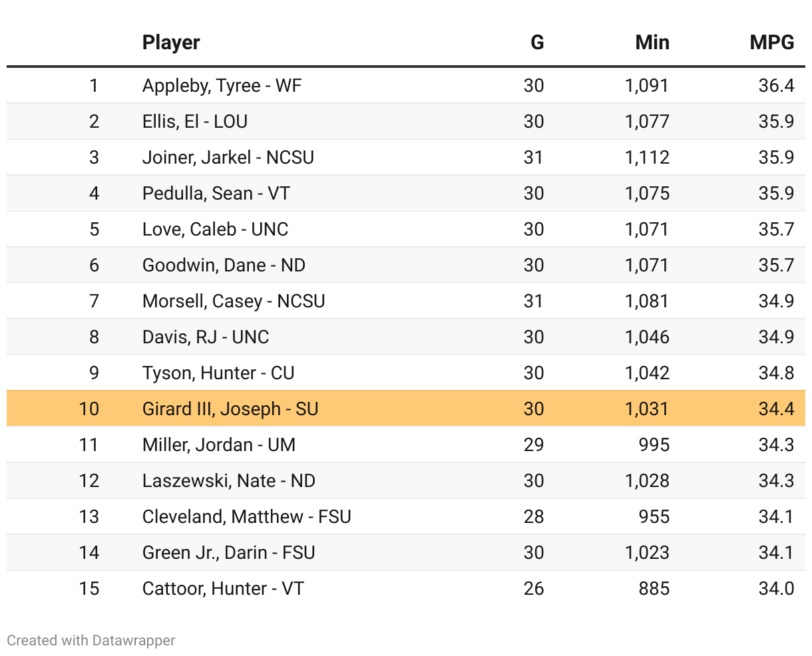
Task: Select Cleveland, Matthew - FSU player cell
Action: pos(246,517)
